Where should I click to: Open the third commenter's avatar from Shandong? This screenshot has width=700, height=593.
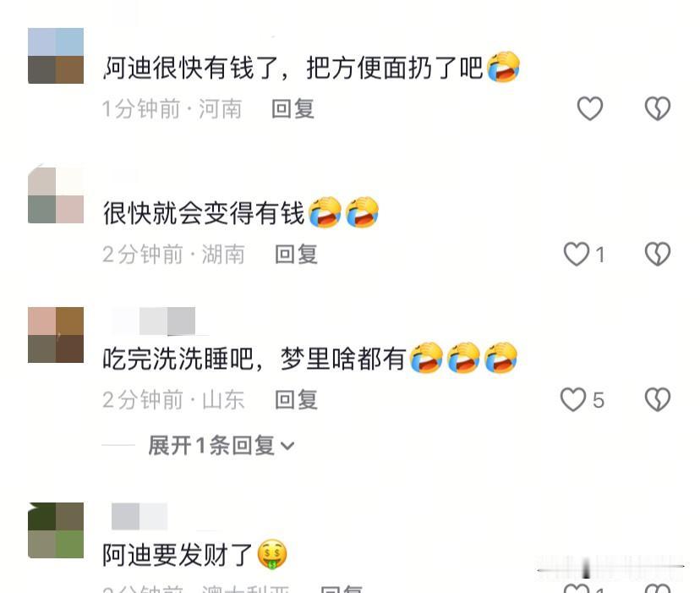[56, 335]
